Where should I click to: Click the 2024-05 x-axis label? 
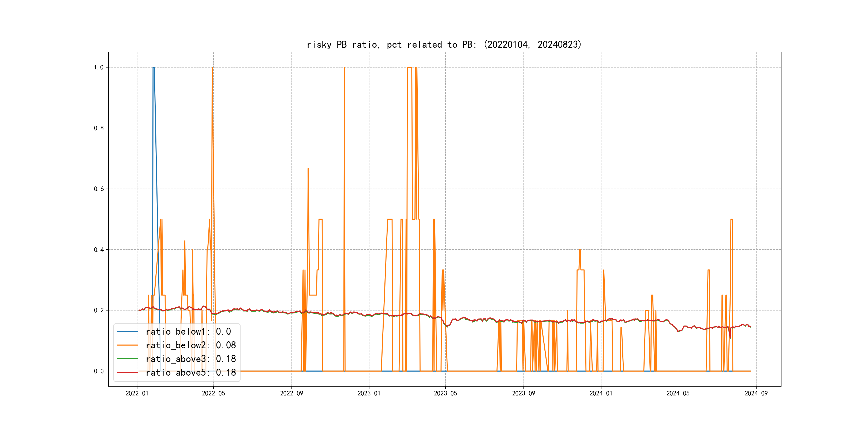point(678,394)
